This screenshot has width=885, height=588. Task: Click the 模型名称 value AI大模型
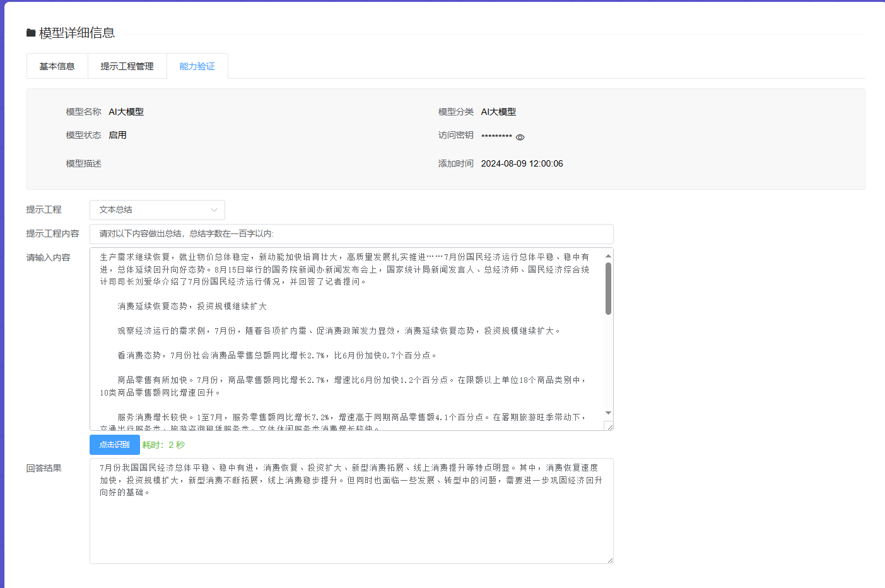[x=126, y=112]
